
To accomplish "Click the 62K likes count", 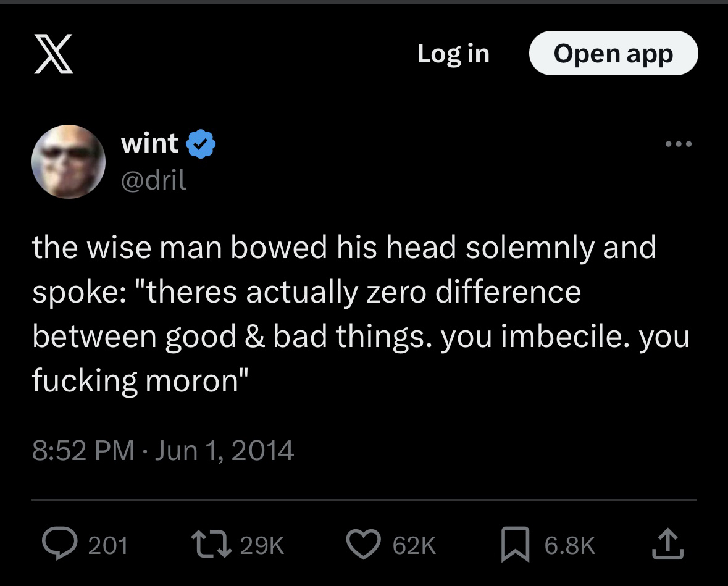I will 414,545.
